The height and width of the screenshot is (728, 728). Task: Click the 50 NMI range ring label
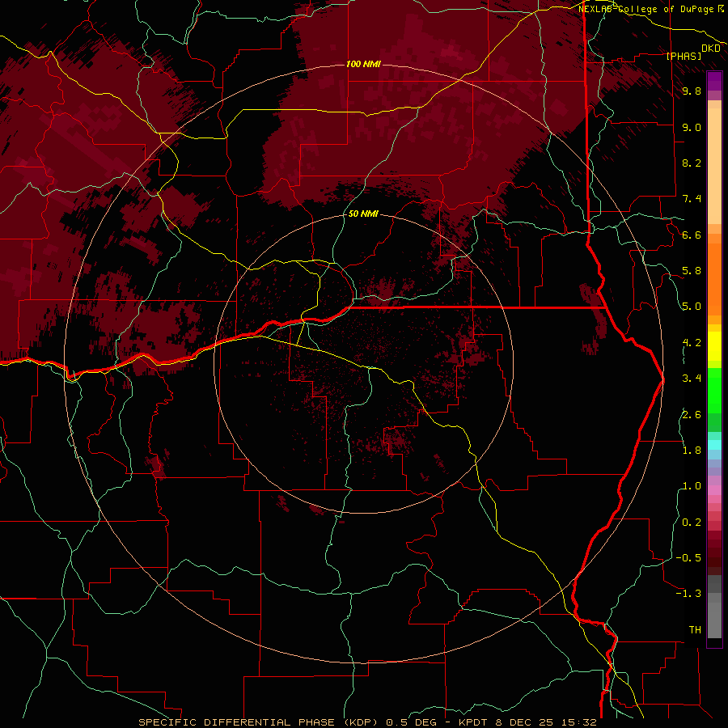(x=363, y=214)
